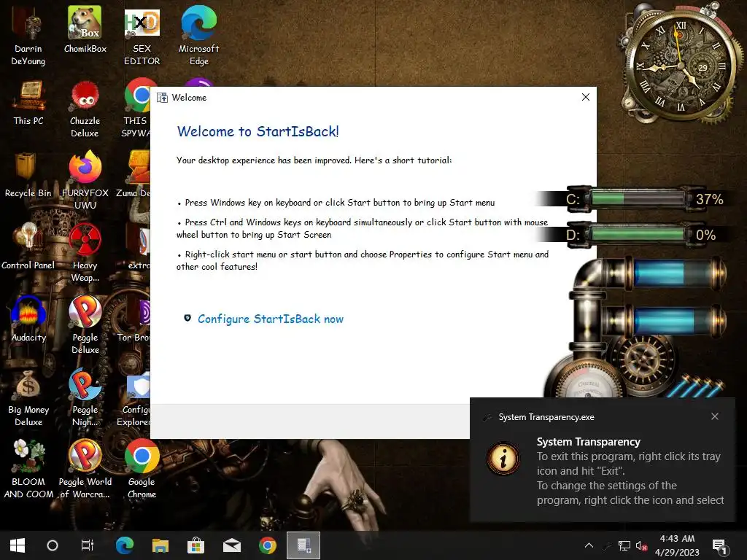Open the Google Chrome desktop shortcut
Image resolution: width=747 pixels, height=560 pixels.
pos(142,470)
